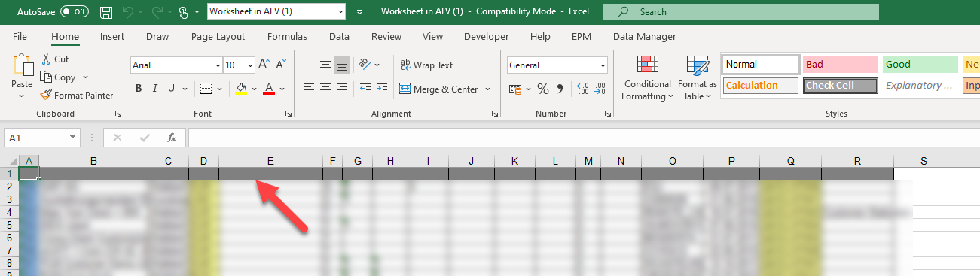Apply Bold formatting
The image size is (980, 276).
(x=139, y=89)
